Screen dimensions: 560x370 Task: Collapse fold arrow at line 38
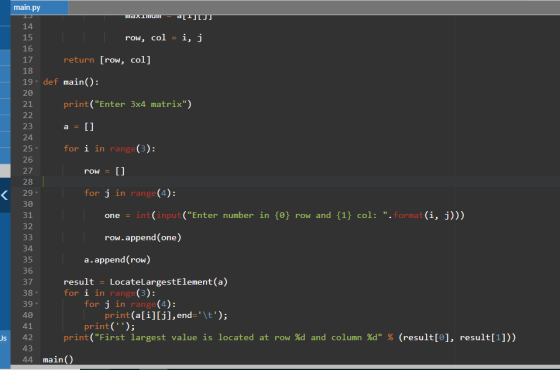(x=36, y=293)
